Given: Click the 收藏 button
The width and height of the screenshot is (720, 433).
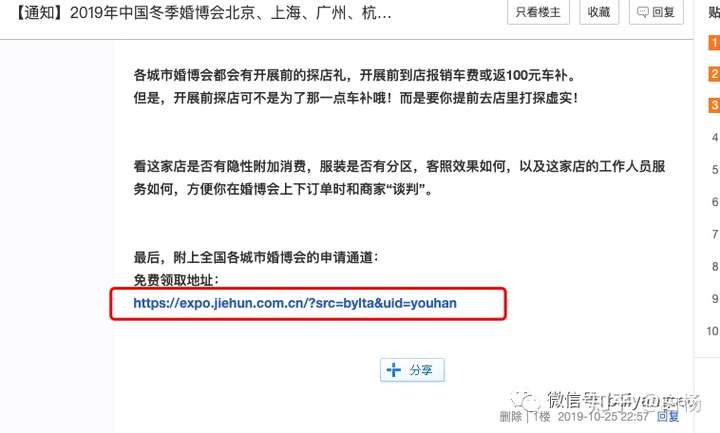Looking at the screenshot, I should [599, 11].
